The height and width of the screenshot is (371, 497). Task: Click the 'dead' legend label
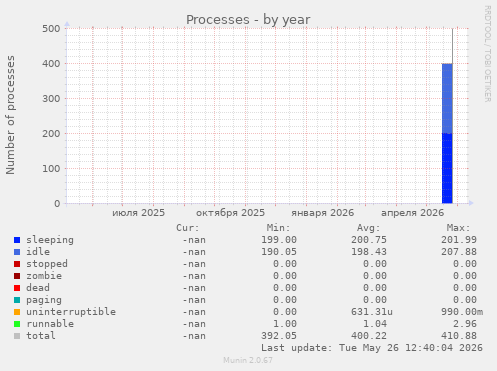coord(38,288)
